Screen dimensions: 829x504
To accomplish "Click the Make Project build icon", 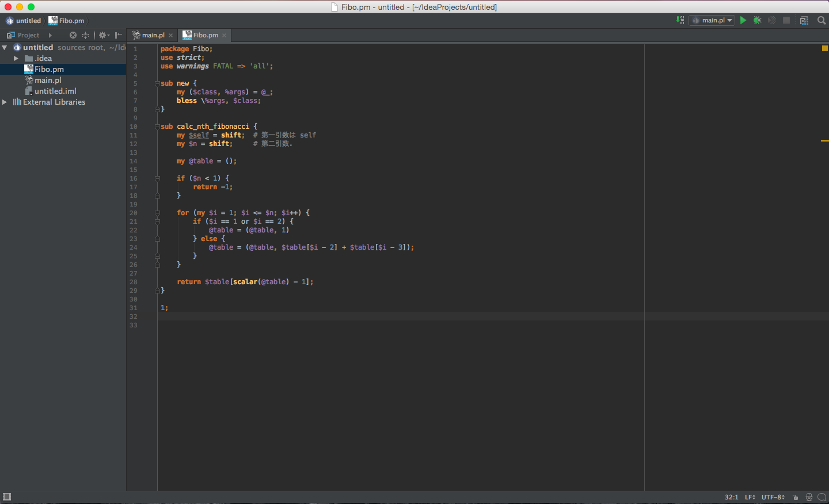I will click(x=680, y=20).
